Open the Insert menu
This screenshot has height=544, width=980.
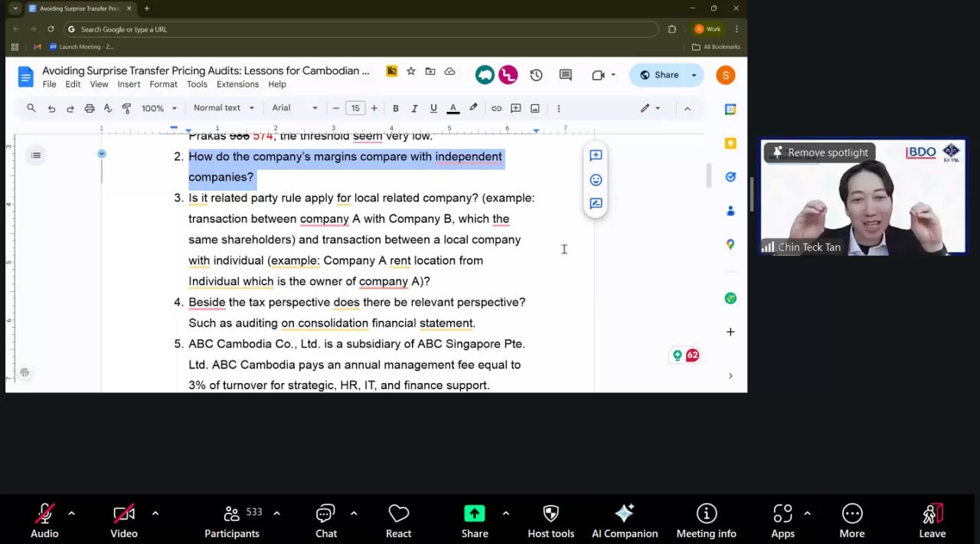coord(129,84)
